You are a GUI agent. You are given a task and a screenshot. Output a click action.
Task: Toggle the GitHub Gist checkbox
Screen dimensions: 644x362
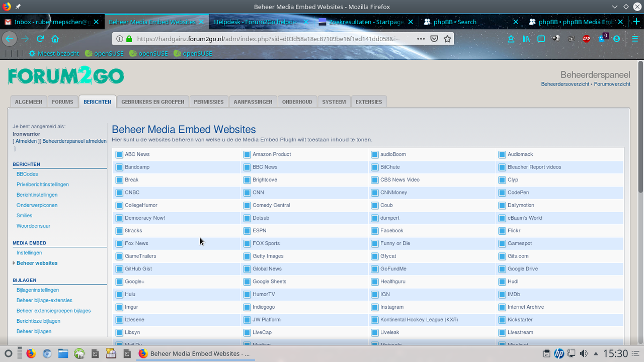pos(119,269)
